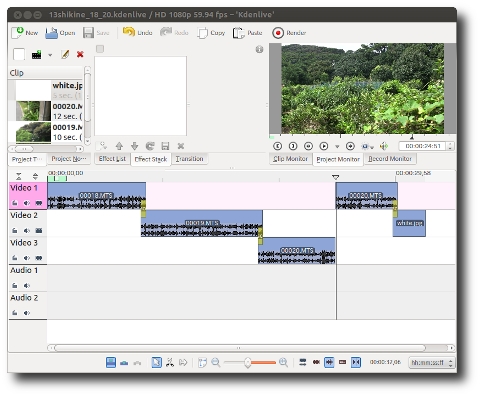This screenshot has height=396, width=480.
Task: Paste with the Paste toolbar icon
Action: pos(239,33)
